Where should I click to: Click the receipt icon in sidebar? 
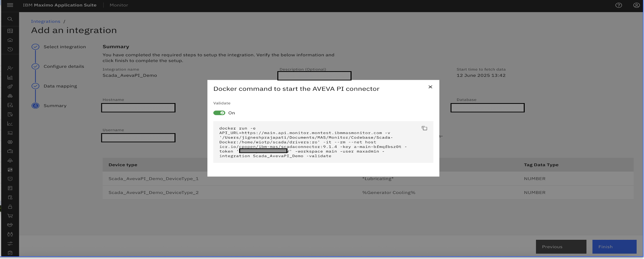pos(10,188)
